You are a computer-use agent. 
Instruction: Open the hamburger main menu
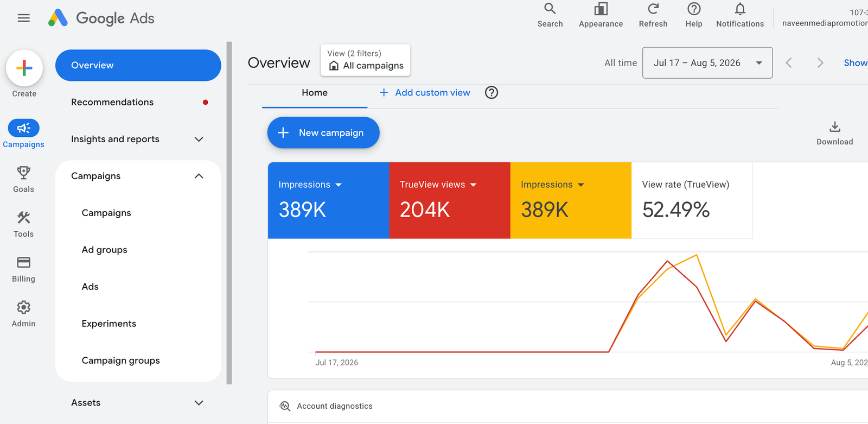23,18
